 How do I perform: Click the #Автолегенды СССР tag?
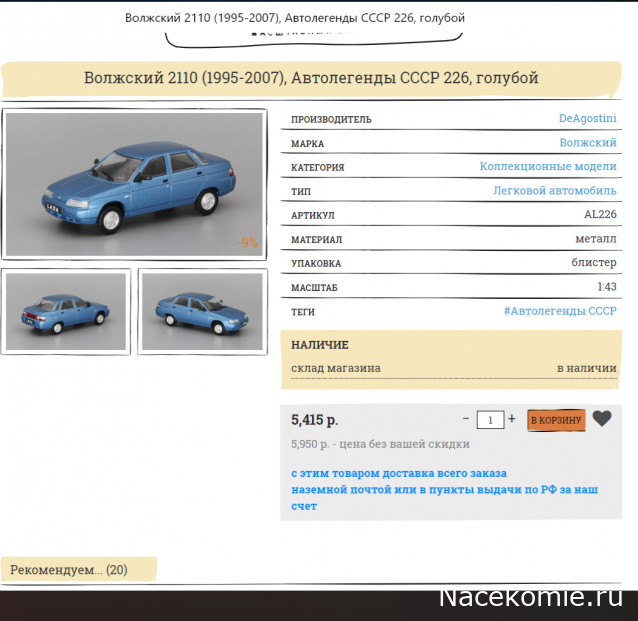pos(560,311)
